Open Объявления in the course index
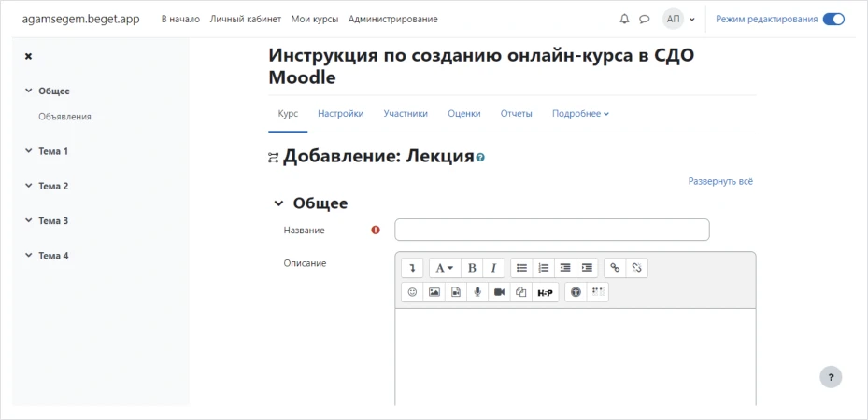Image resolution: width=868 pixels, height=420 pixels. tap(64, 118)
